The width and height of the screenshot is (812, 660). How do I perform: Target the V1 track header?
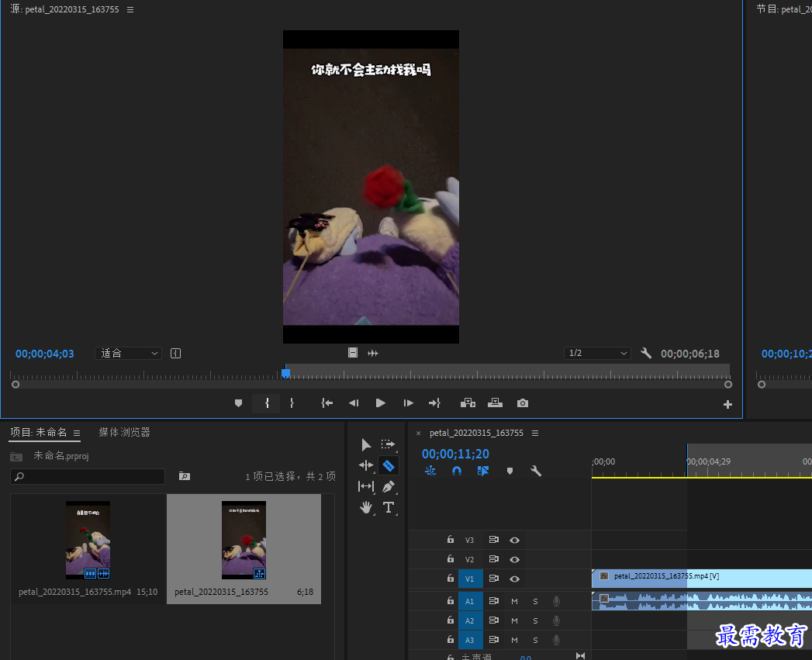470,579
